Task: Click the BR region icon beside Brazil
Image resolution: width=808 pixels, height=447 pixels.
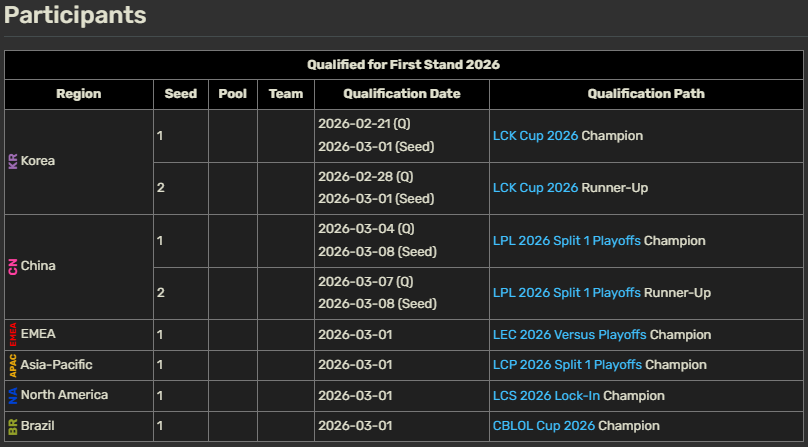Action: pos(13,426)
